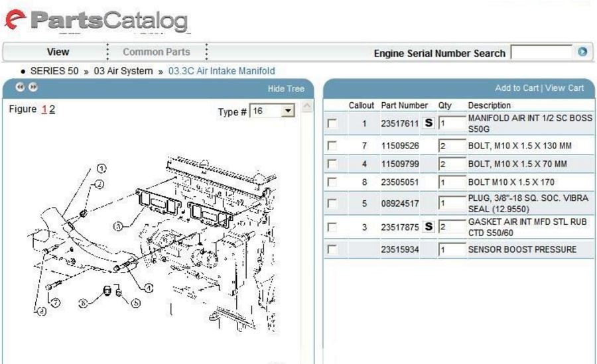Click the Part Number column header
The image size is (597, 364).
[x=405, y=105]
